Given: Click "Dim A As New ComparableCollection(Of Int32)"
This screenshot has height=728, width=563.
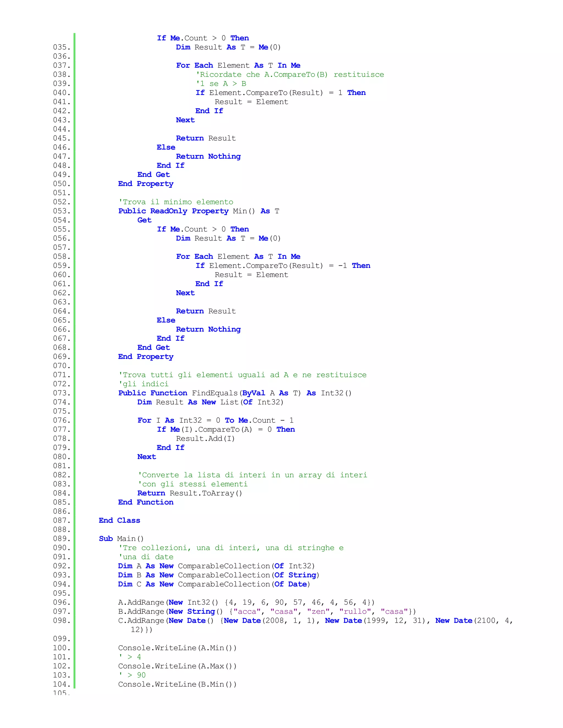Looking at the screenshot, I should [x=216, y=566].
